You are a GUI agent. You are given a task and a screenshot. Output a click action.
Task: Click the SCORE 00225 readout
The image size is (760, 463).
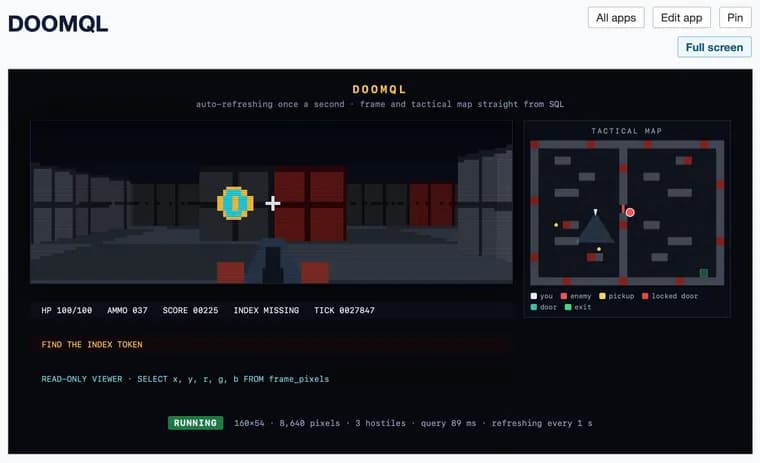190,310
